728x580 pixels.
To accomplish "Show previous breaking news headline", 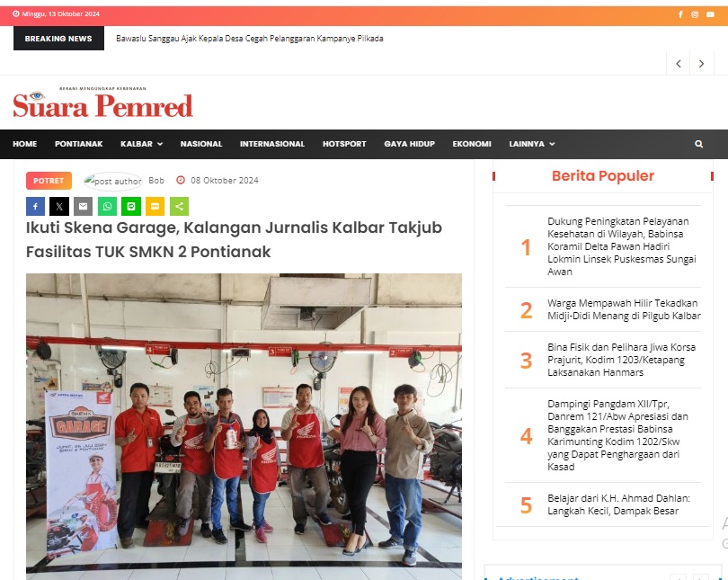I will point(679,64).
